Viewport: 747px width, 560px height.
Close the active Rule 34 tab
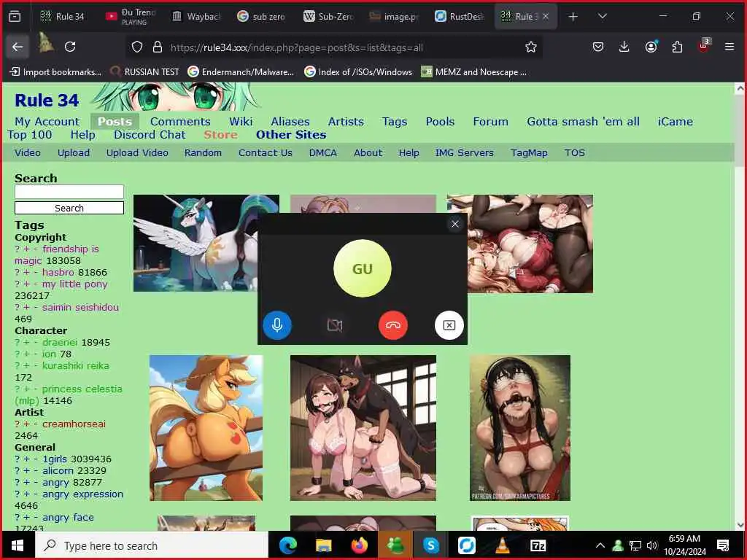click(546, 16)
